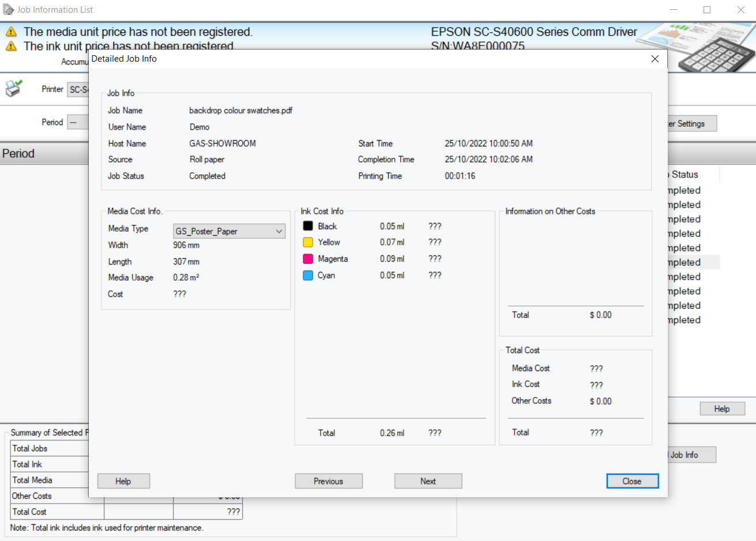The image size is (756, 541).
Task: Open the Printer dropdown in background window
Action: [78, 89]
